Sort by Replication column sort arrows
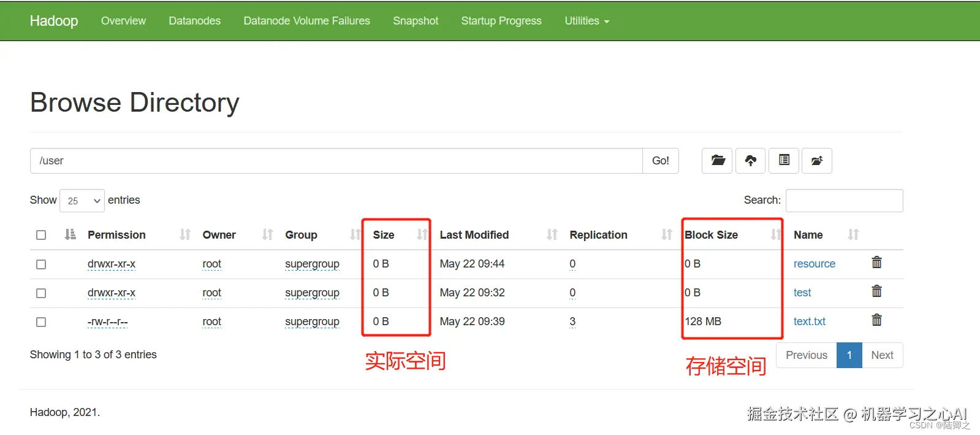This screenshot has width=980, height=435. pos(667,234)
